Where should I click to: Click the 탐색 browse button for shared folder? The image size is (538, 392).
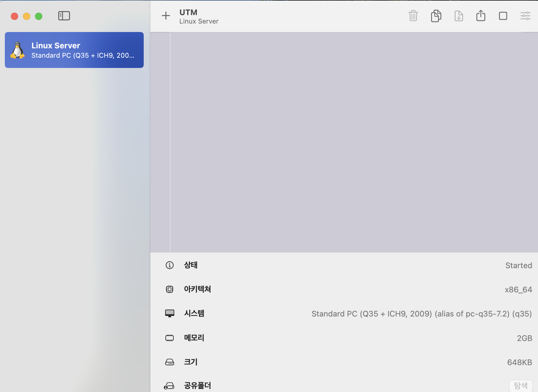(521, 386)
